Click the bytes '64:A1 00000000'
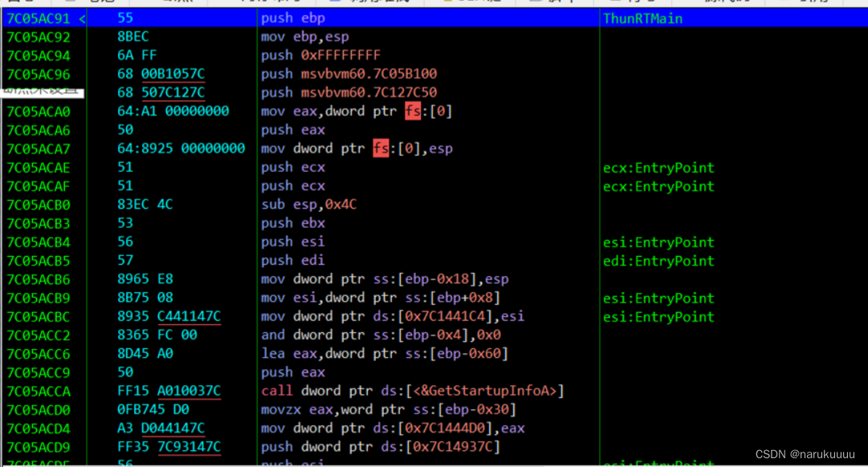Viewport: 868px width, 467px height. [173, 112]
